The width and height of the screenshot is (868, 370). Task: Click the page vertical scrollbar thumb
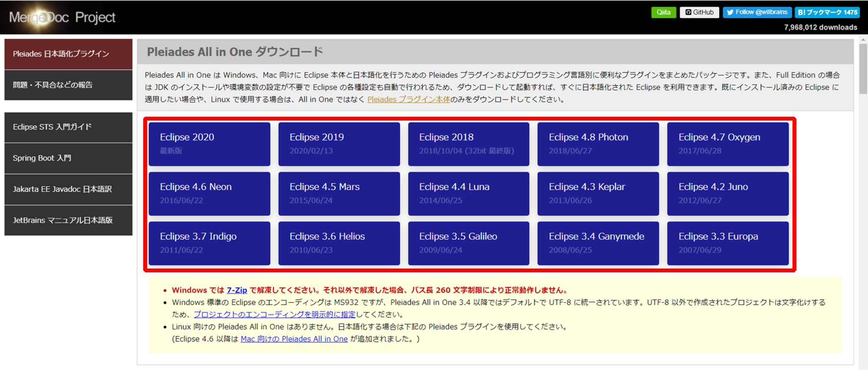point(863,69)
